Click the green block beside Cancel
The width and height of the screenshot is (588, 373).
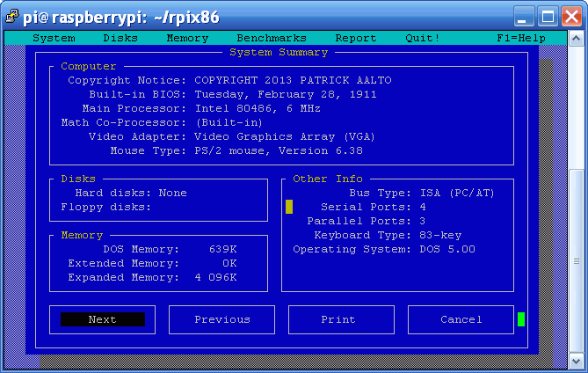pyautogui.click(x=521, y=319)
